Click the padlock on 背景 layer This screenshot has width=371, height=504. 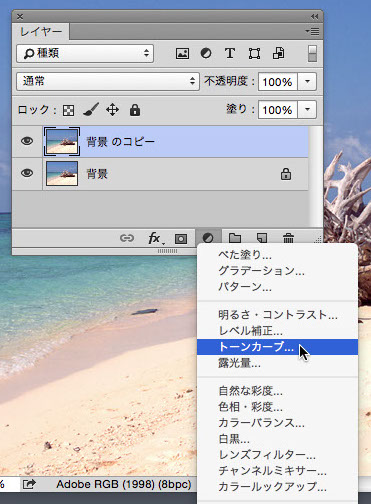tap(286, 174)
